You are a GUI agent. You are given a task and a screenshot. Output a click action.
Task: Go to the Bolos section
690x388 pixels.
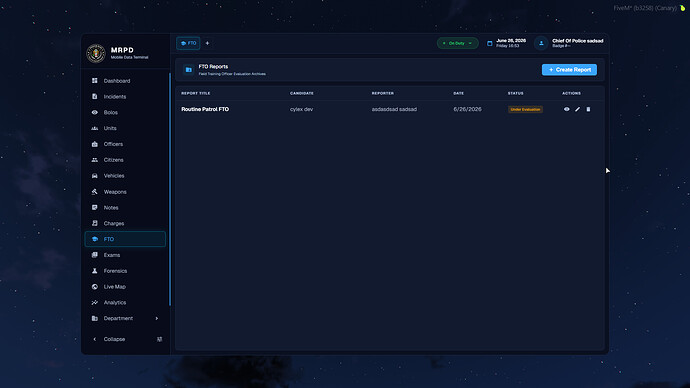coord(125,113)
